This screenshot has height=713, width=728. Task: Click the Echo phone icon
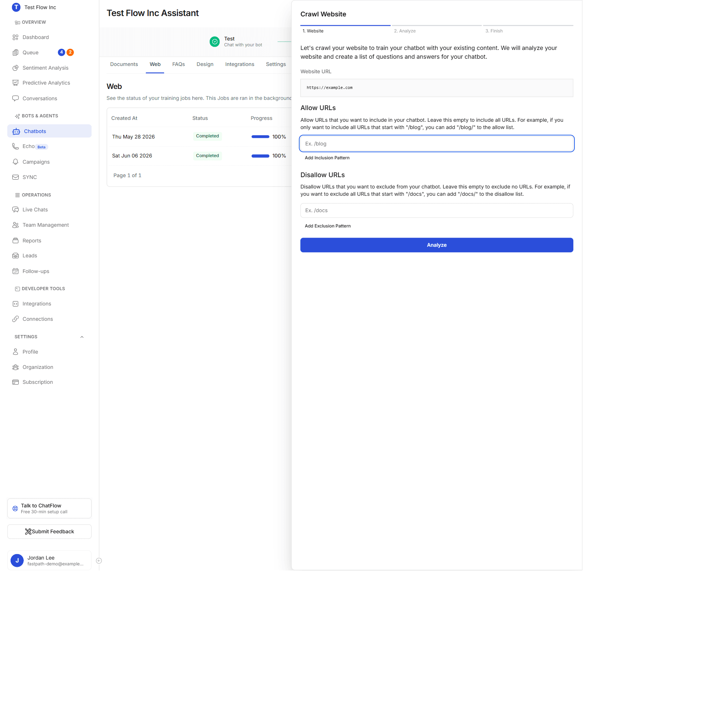coord(15,147)
